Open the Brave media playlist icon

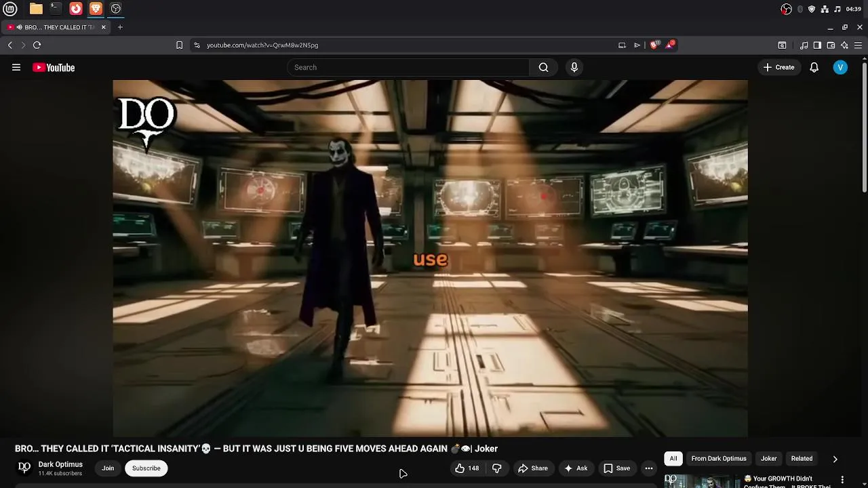[x=804, y=45]
